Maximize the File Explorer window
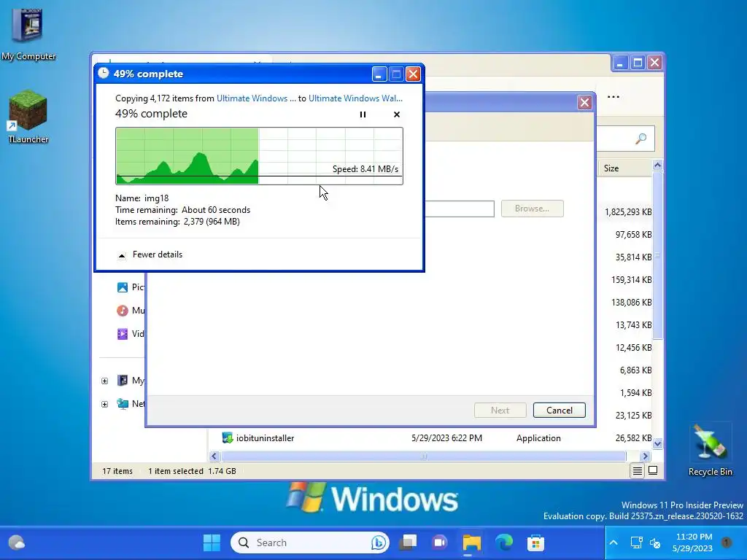This screenshot has height=560, width=747. (x=638, y=63)
